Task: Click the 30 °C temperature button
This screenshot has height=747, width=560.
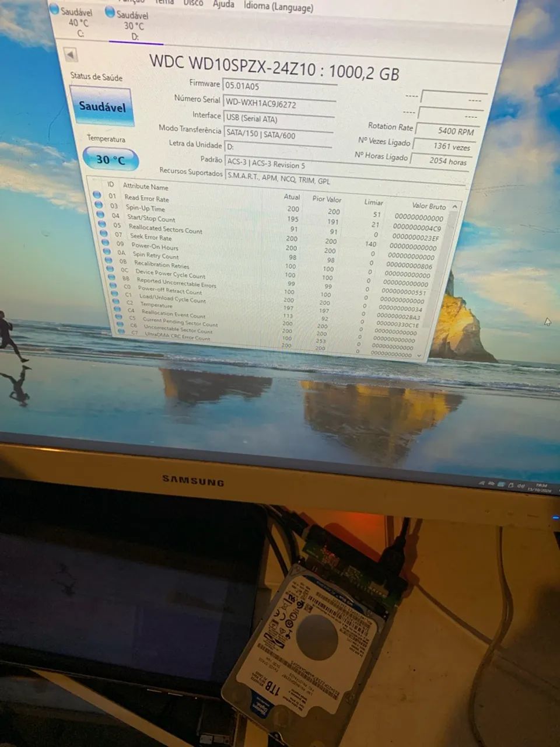Action: coord(111,159)
